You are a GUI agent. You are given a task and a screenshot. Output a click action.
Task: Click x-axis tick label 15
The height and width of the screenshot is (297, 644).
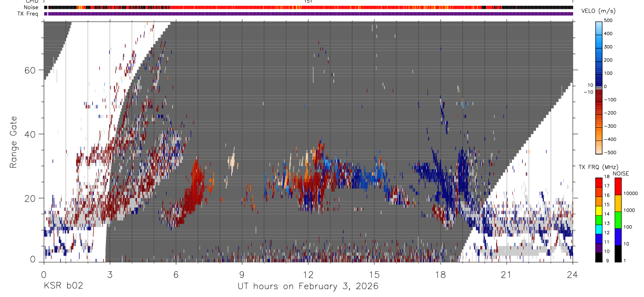374,274
